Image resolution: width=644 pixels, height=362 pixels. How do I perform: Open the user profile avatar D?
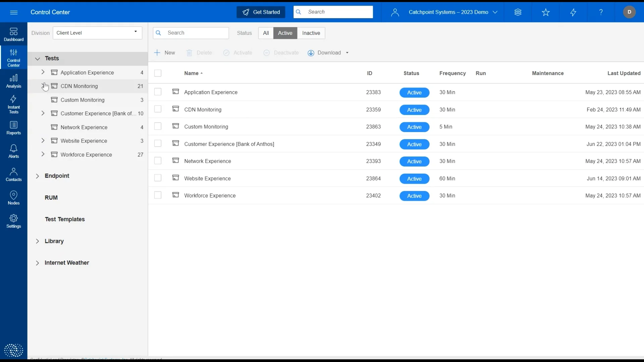[629, 12]
